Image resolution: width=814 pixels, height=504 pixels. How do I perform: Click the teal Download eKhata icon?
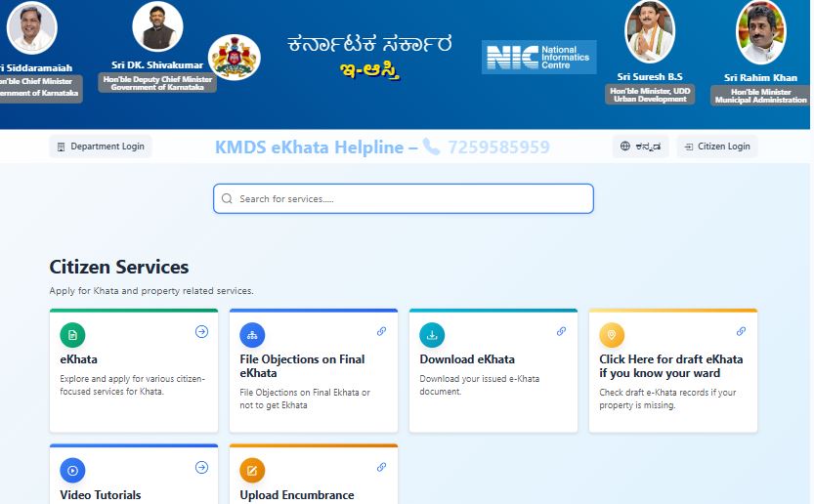(432, 335)
